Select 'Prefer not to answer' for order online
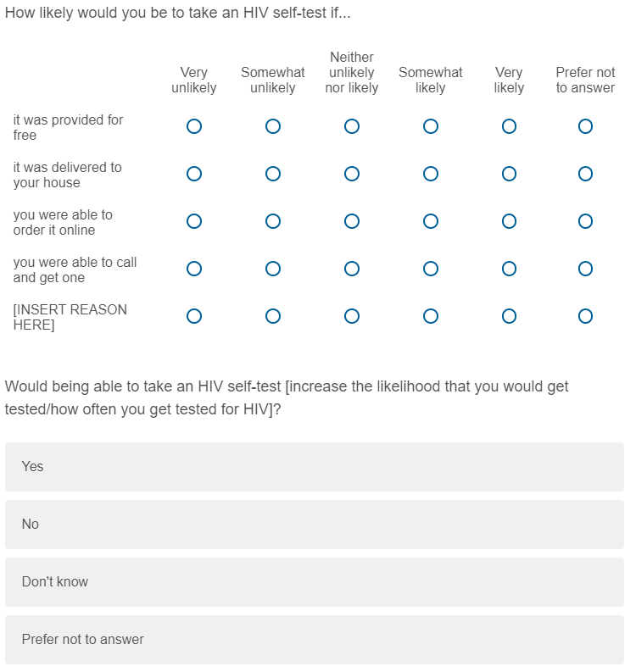This screenshot has height=672, width=636. 585,221
